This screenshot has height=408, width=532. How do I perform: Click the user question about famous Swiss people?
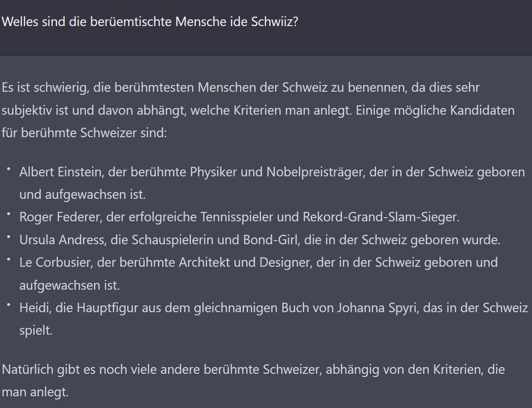pyautogui.click(x=150, y=22)
